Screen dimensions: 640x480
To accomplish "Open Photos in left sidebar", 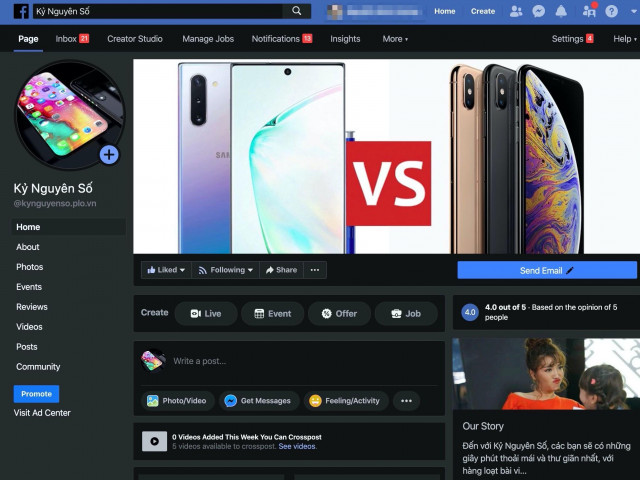I will [x=29, y=267].
